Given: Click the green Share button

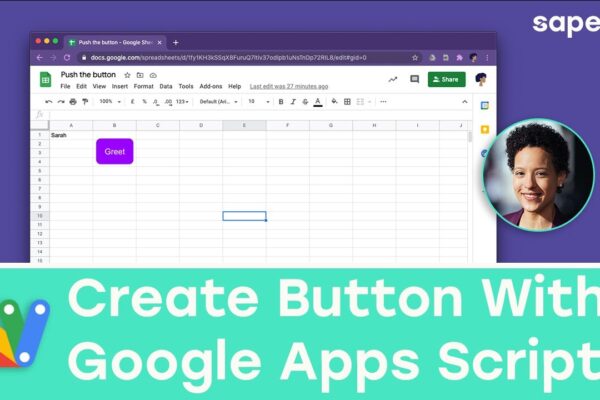Looking at the screenshot, I should click(447, 79).
